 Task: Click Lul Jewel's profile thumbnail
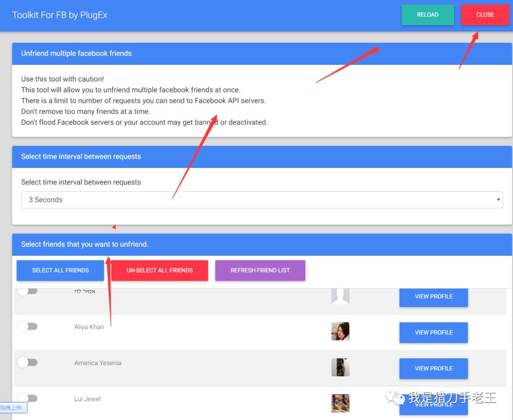tap(340, 403)
